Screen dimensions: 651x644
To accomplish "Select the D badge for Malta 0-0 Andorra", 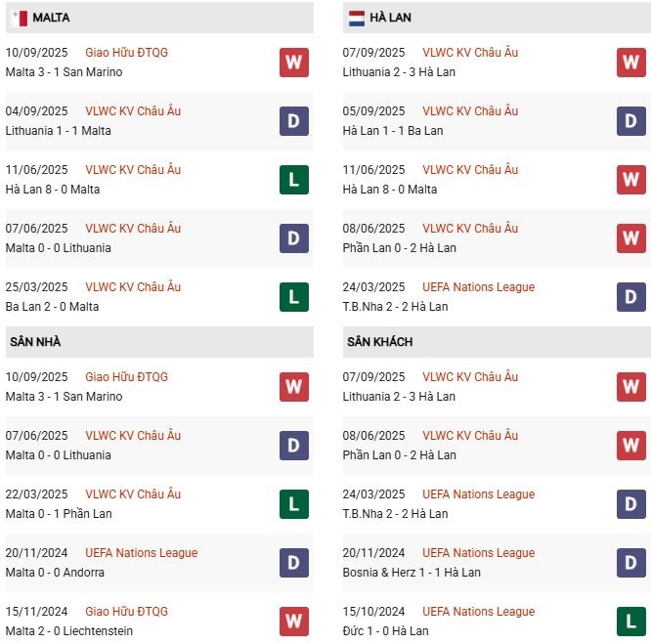I will tap(293, 563).
